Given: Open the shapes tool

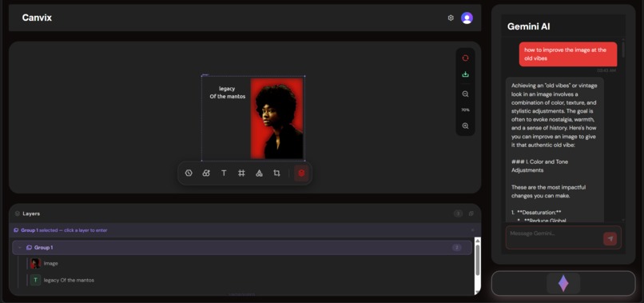Looking at the screenshot, I should point(259,173).
